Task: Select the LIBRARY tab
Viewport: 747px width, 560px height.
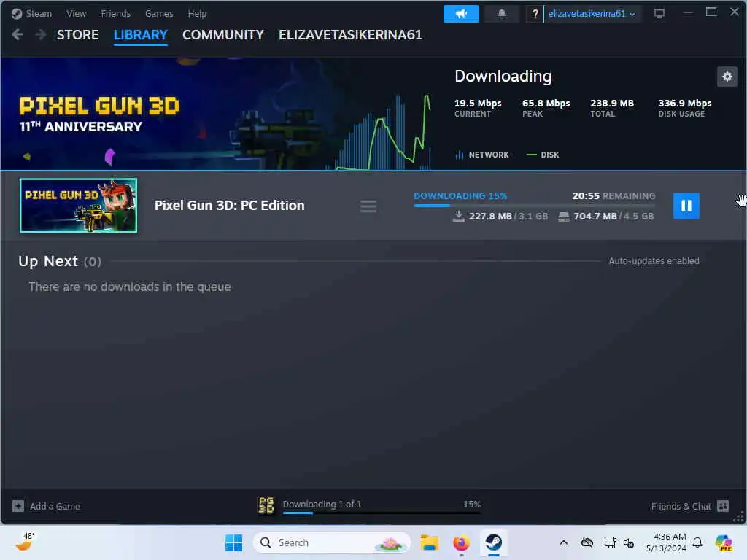Action: click(x=141, y=35)
